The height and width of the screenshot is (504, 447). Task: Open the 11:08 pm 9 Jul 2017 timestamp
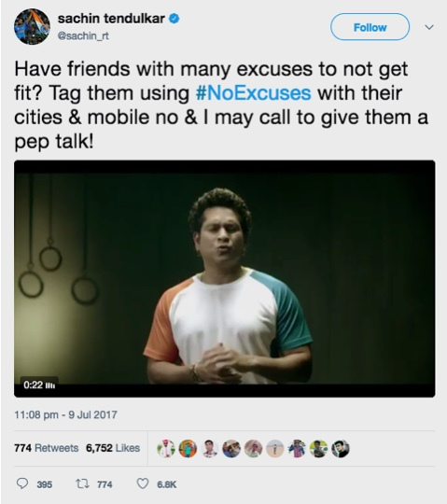[65, 414]
